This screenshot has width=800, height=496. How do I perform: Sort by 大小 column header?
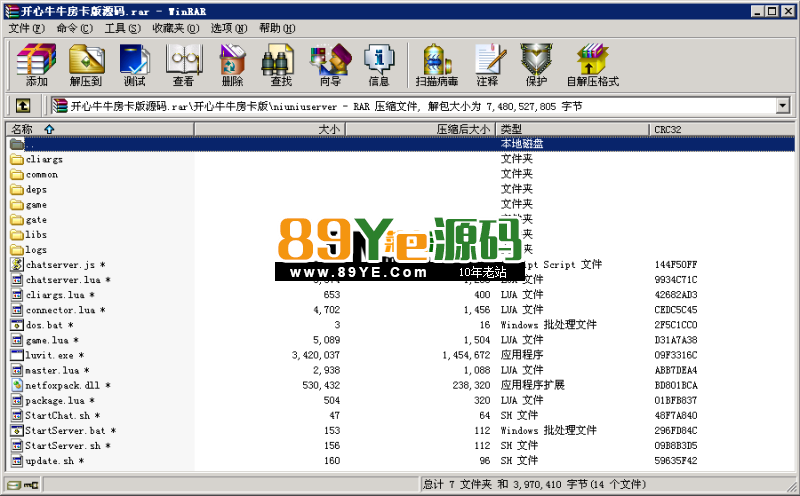click(270, 129)
